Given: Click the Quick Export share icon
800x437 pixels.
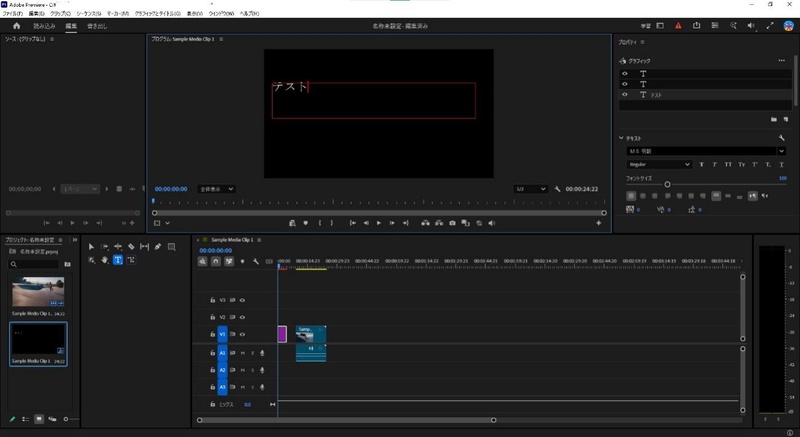Looking at the screenshot, I should point(696,25).
